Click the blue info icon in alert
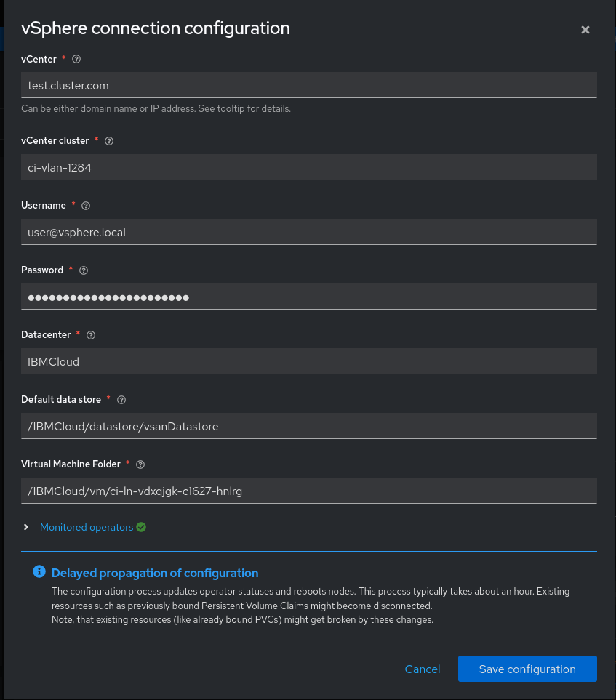The height and width of the screenshot is (700, 616). tap(39, 572)
